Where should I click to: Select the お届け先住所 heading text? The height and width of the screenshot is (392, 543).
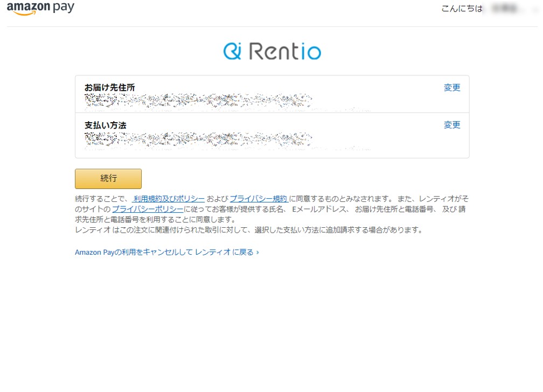point(109,87)
